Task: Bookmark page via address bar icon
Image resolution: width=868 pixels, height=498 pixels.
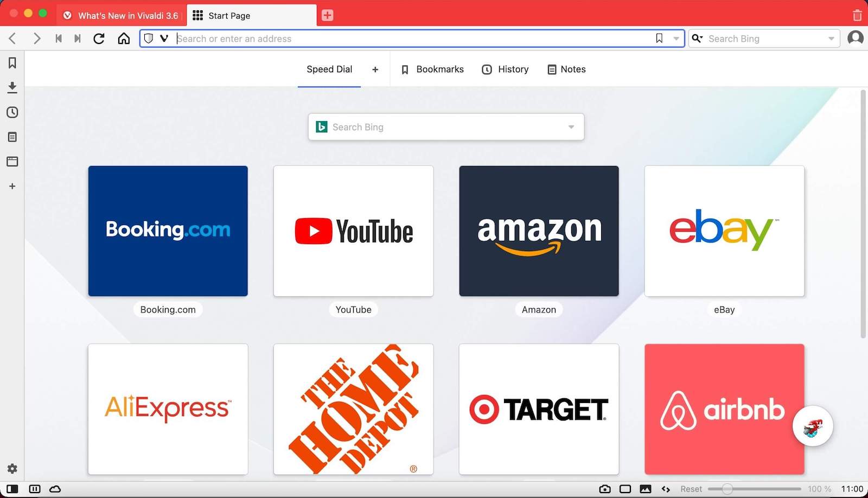Action: (x=659, y=39)
